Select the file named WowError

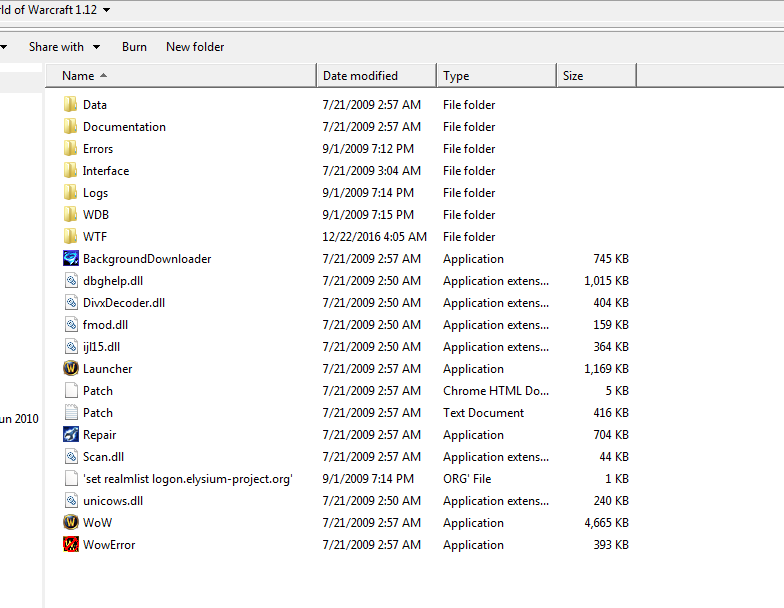109,544
